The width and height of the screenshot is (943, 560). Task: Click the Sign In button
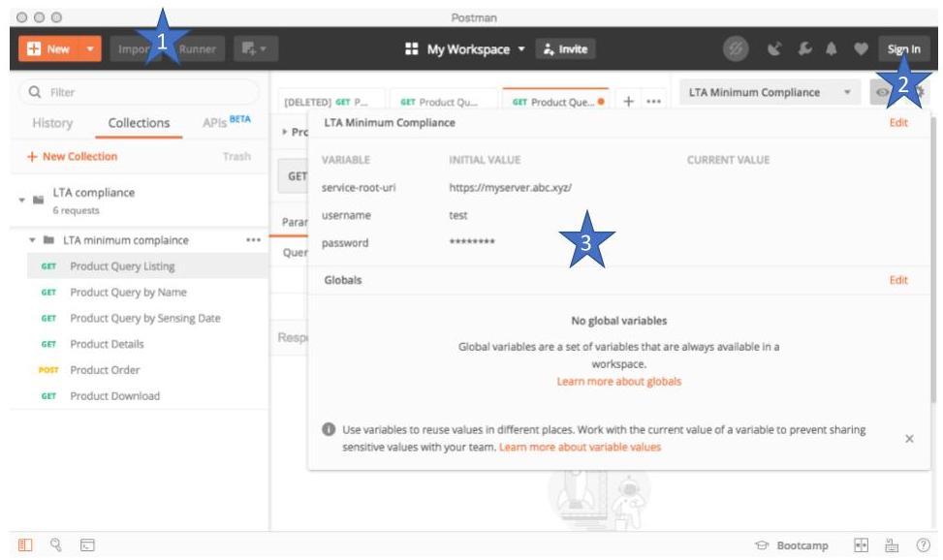point(903,49)
